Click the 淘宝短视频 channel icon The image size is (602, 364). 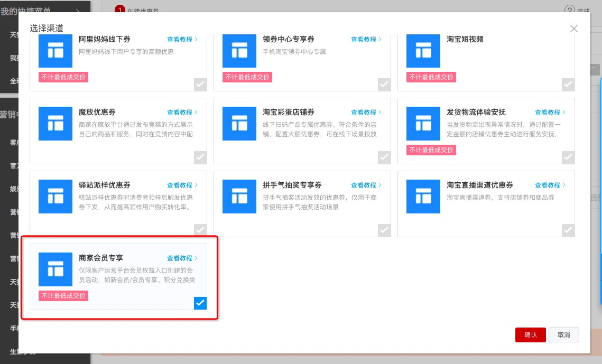click(423, 51)
